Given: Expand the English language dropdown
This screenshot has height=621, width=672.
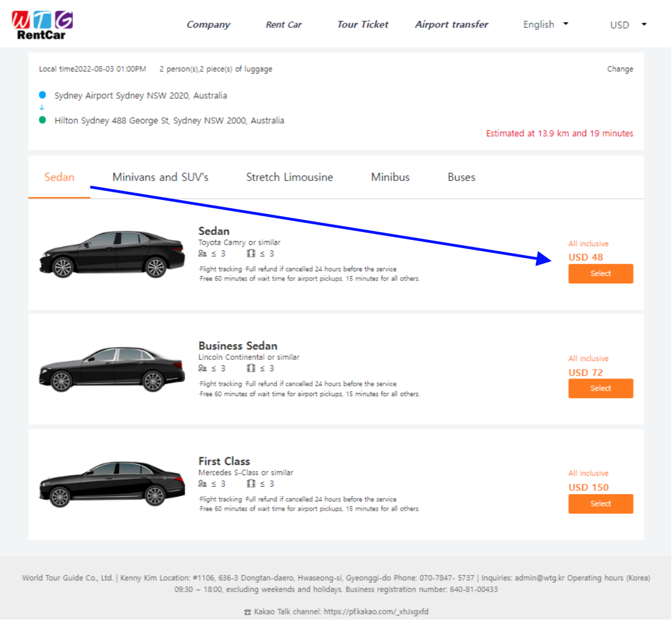Looking at the screenshot, I should click(545, 24).
